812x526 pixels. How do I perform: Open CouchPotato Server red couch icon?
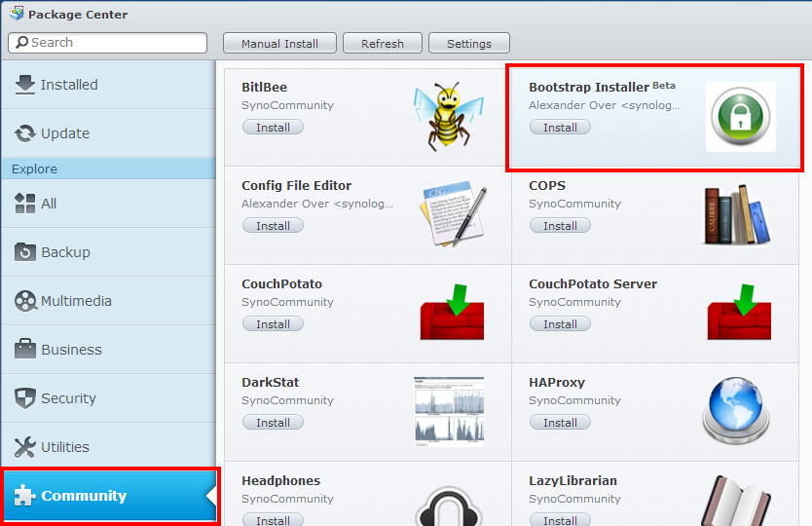(739, 312)
